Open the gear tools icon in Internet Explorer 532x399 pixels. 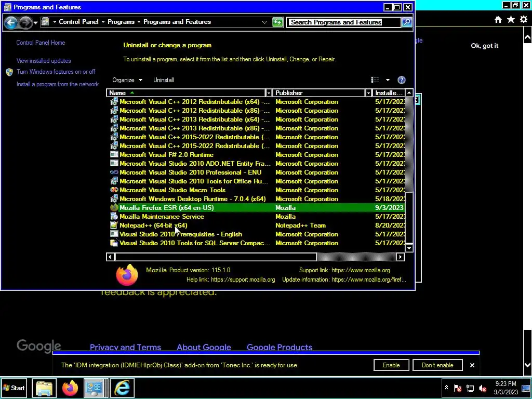[524, 20]
